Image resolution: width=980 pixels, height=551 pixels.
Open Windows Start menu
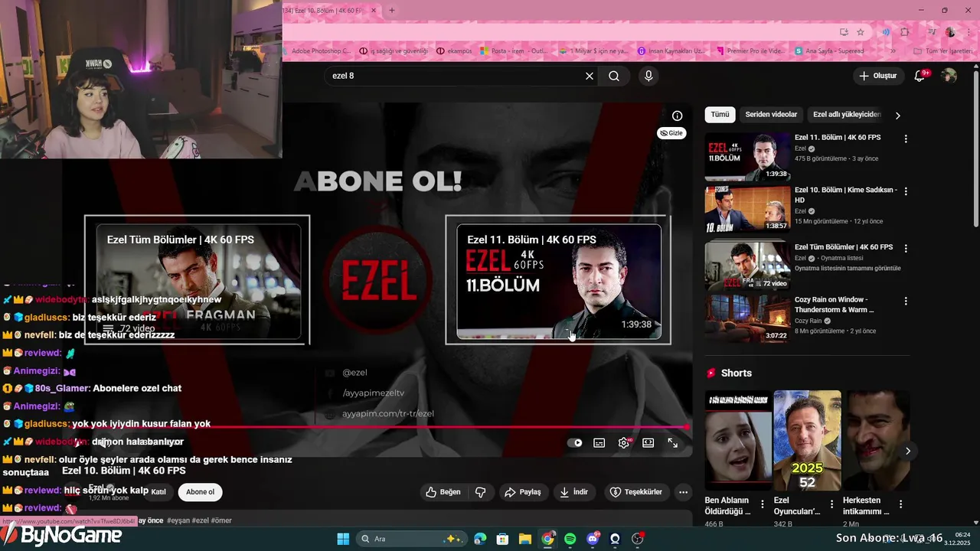coord(343,539)
